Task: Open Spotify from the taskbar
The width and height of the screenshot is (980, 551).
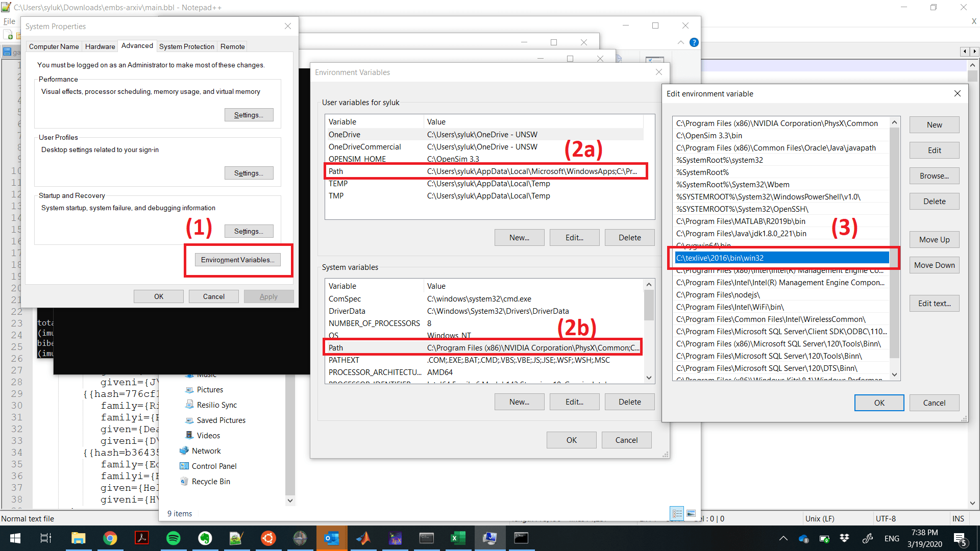Action: pyautogui.click(x=174, y=538)
